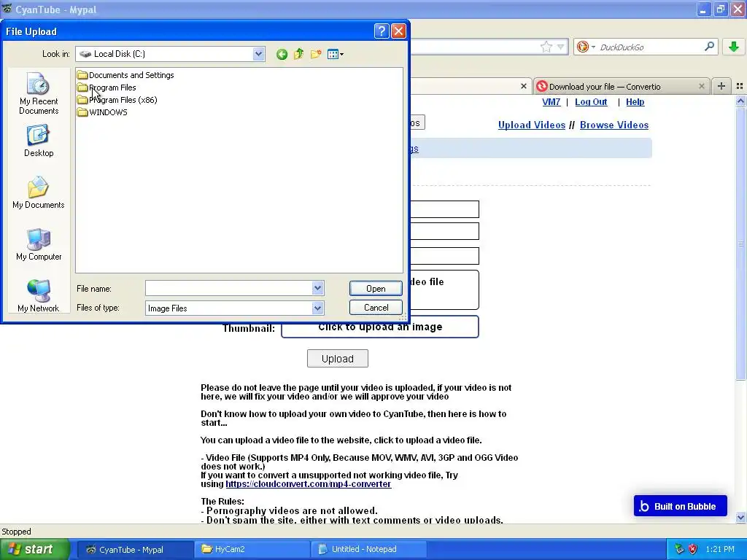Expand the Files of type dropdown
747x560 pixels.
318,308
